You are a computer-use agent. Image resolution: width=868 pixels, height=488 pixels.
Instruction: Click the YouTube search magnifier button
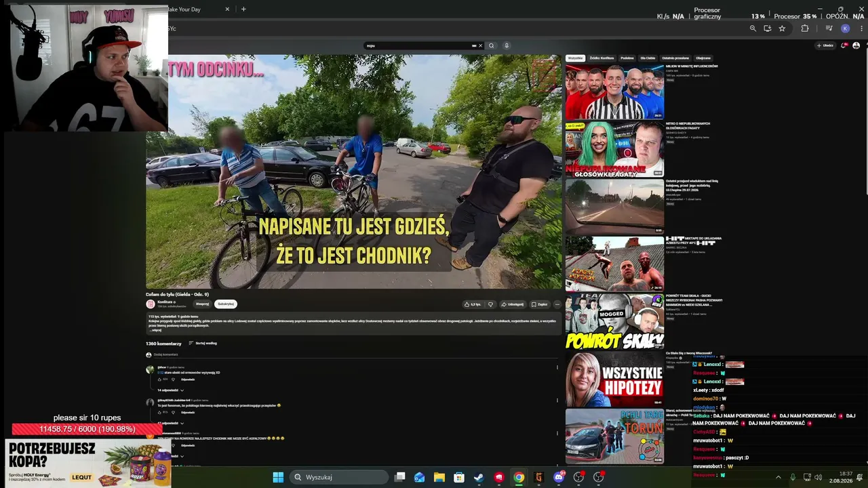click(492, 46)
